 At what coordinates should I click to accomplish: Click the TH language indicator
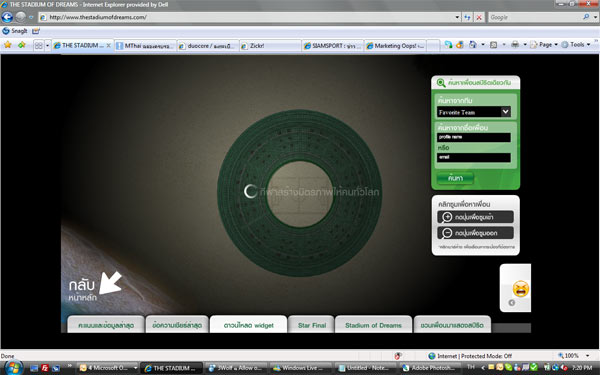[471, 367]
